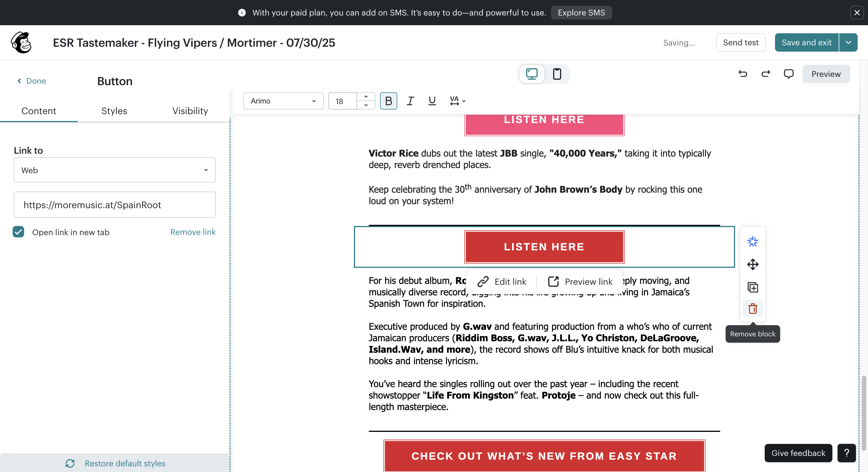Click the Life From Kingston paragraph
Viewport: 868px width, 472px height.
(534, 395)
